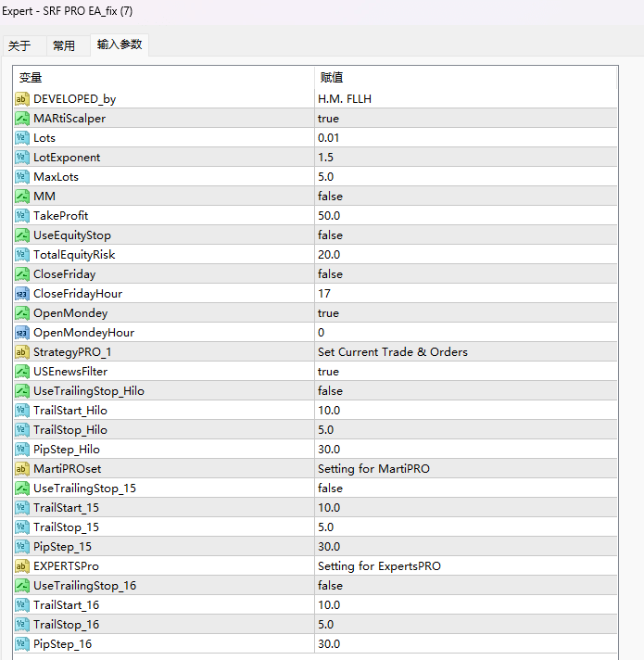
Task: Click the 赋值 column header
Action: coord(466,78)
